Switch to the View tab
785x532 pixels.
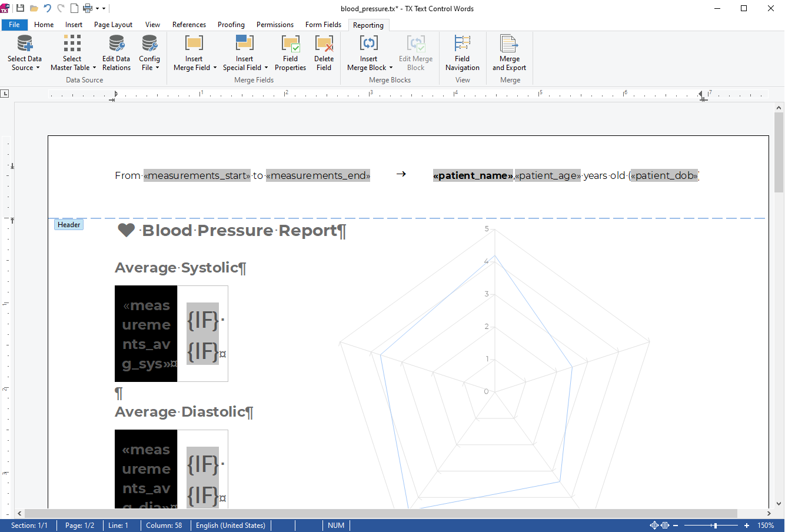153,25
